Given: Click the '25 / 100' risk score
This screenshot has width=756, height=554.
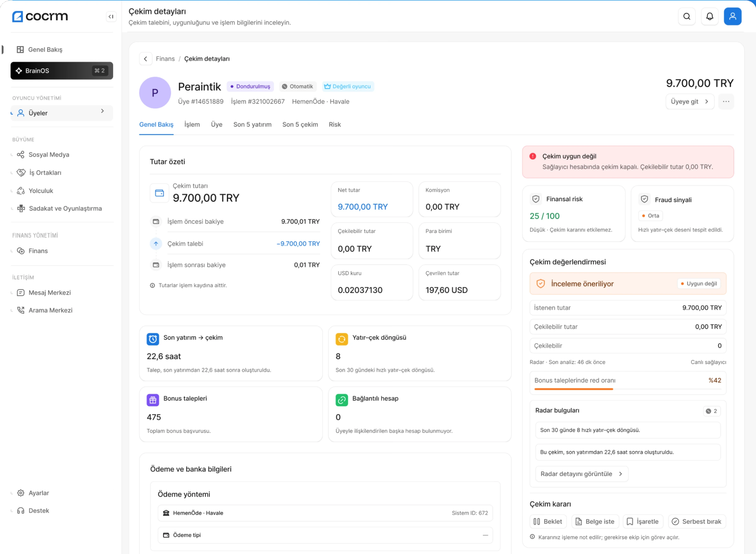Looking at the screenshot, I should tap(544, 216).
